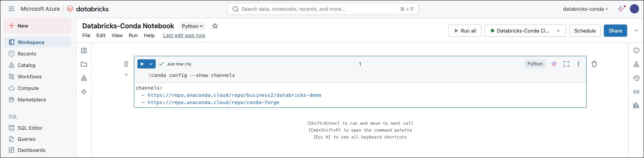Viewport: 644px width, 158px height.
Task: Grab the cell drag handle
Action: [126, 64]
